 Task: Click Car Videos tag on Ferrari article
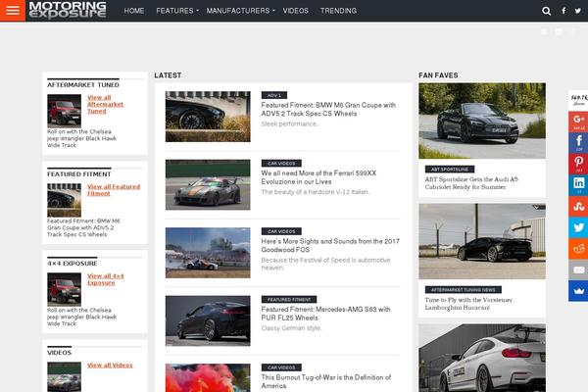click(x=281, y=164)
